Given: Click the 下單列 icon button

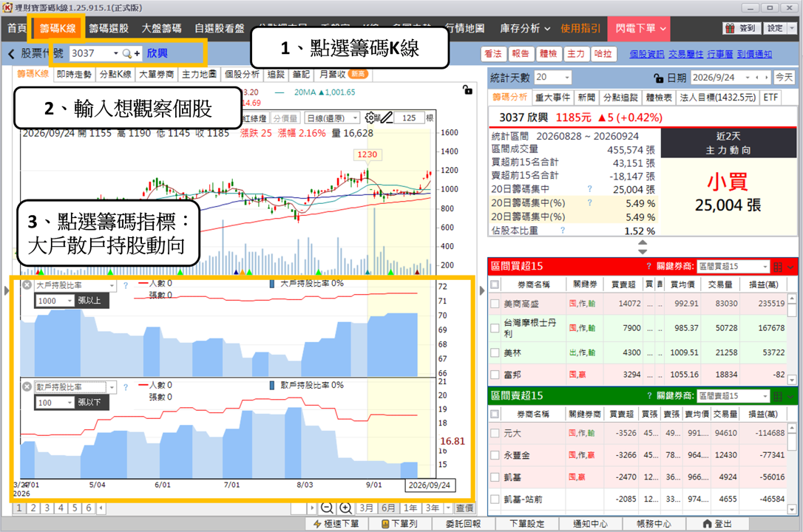Looking at the screenshot, I should [399, 524].
